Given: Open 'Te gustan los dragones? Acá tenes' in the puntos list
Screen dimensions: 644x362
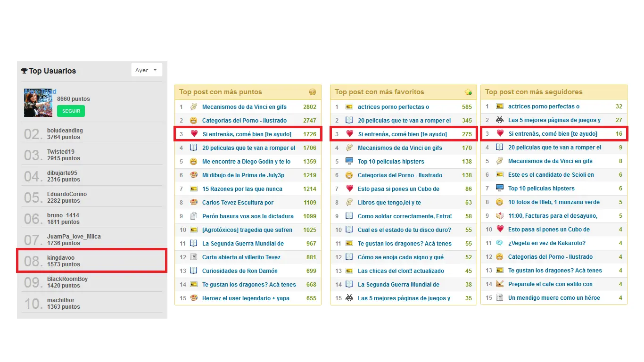Looking at the screenshot, I should click(x=249, y=285).
